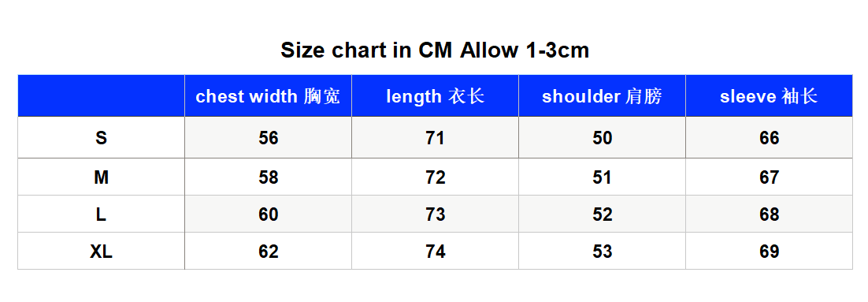Screen dimensions: 868x302
Task: Click the sleeve cell showing 66
Action: click(769, 137)
